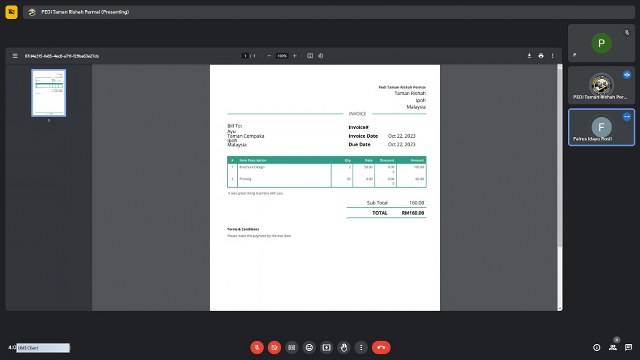
Task: Click the present screen button
Action: pos(327,347)
